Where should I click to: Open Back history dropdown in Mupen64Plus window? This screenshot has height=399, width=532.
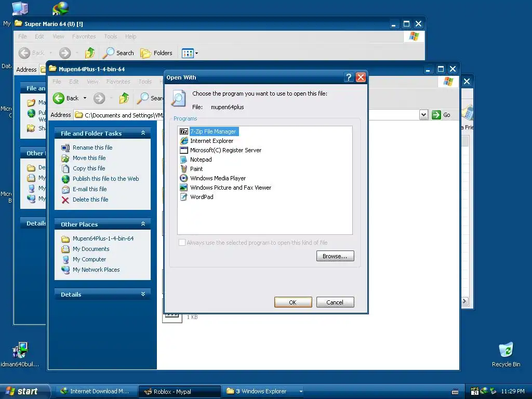coord(85,98)
